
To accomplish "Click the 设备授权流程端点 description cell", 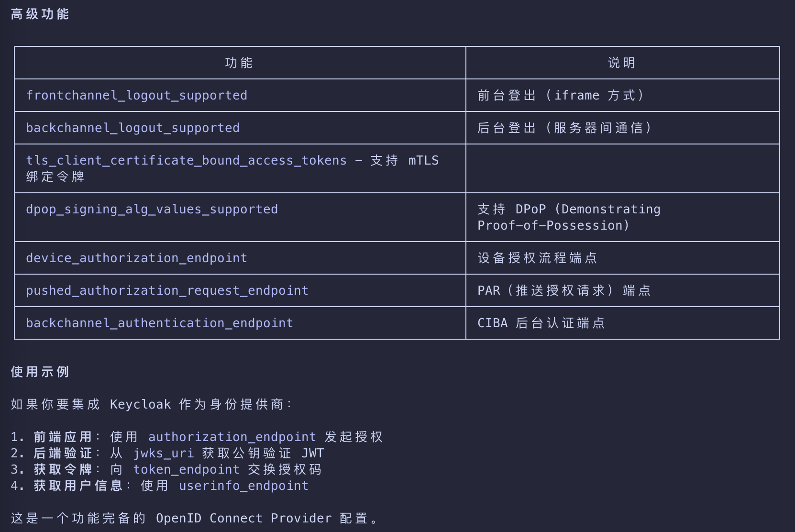I will click(x=538, y=258).
